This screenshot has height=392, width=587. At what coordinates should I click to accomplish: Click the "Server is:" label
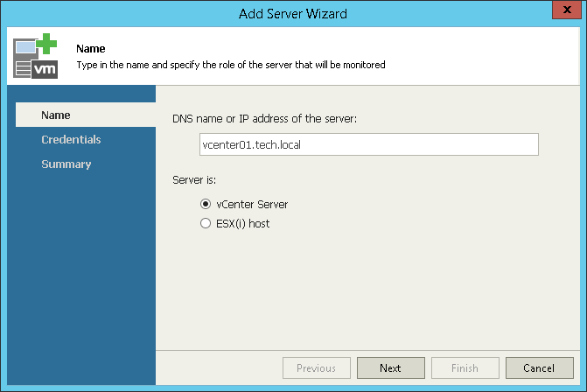tap(196, 181)
